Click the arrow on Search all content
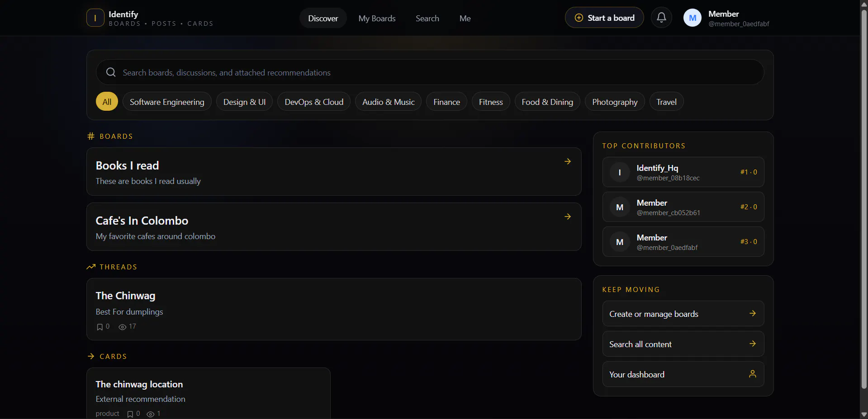 [753, 344]
